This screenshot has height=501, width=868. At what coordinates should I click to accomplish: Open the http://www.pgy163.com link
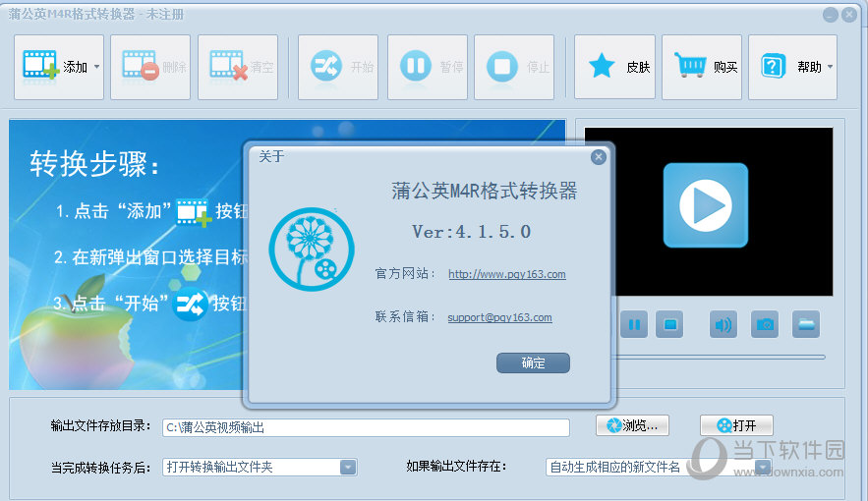(x=507, y=274)
